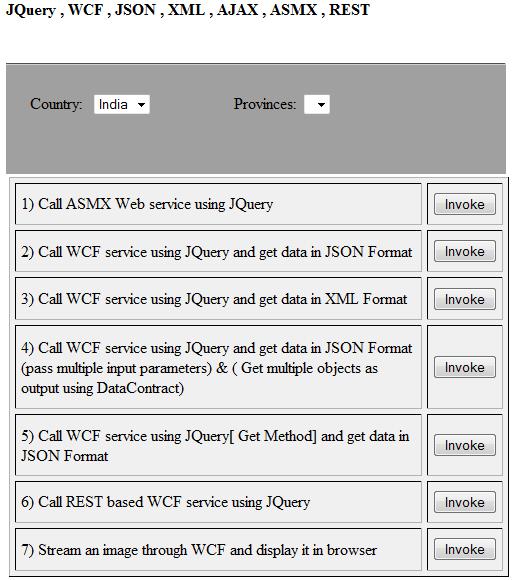Click the item 3 XML Format description

pos(214,299)
